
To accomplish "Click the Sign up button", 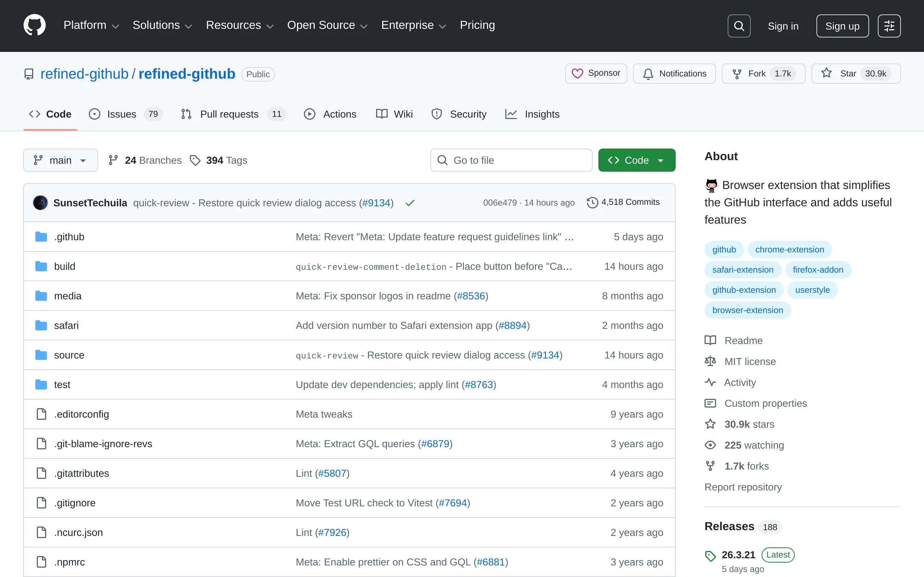I will (842, 26).
